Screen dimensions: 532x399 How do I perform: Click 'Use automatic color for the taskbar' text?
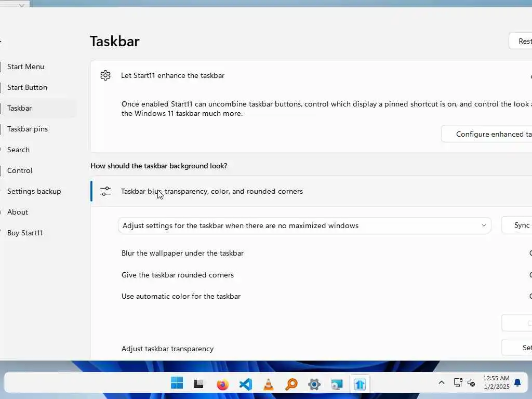[x=181, y=296]
